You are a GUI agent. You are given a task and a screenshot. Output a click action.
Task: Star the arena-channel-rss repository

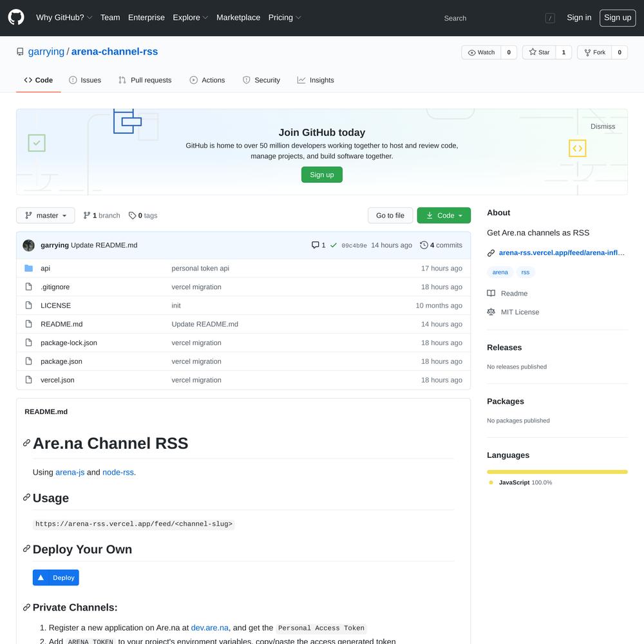pyautogui.click(x=539, y=52)
